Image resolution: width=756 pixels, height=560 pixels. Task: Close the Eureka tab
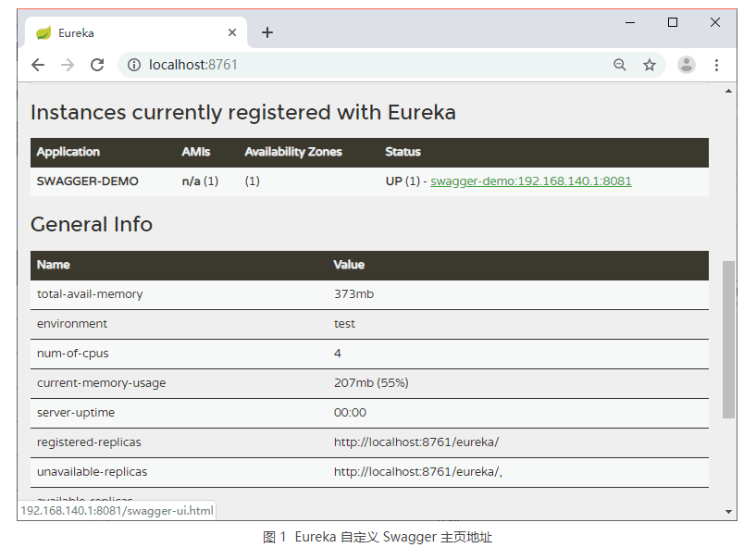232,32
